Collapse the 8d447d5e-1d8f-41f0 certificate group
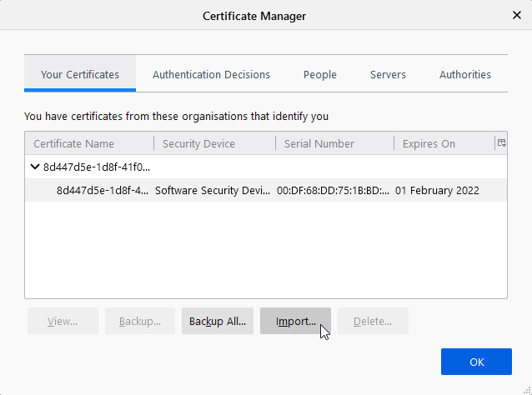 click(x=35, y=167)
